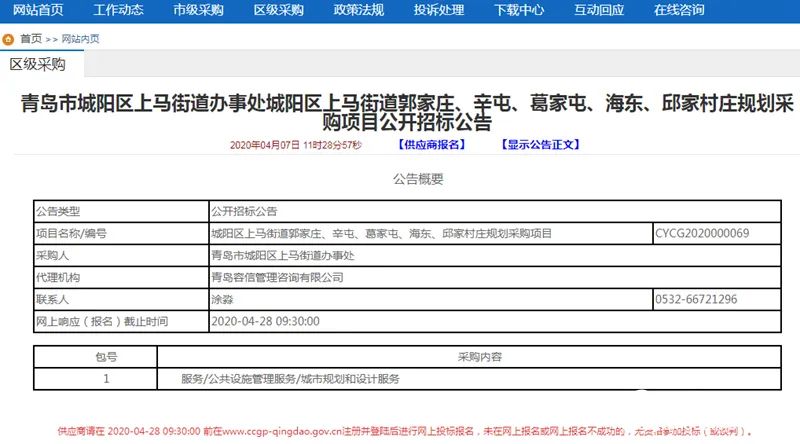Click project number CYCG2020000069 cell

pyautogui.click(x=702, y=233)
